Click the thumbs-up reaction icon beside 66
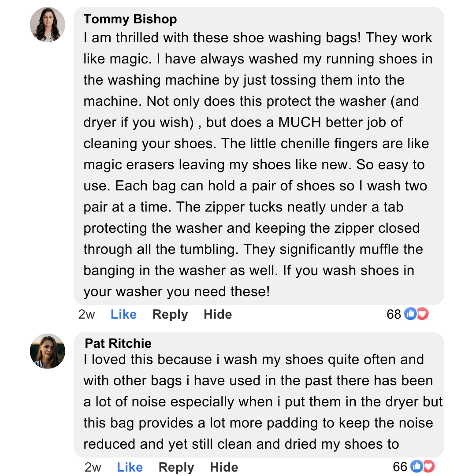Viewport: 476px width, 476px height. coord(416,466)
